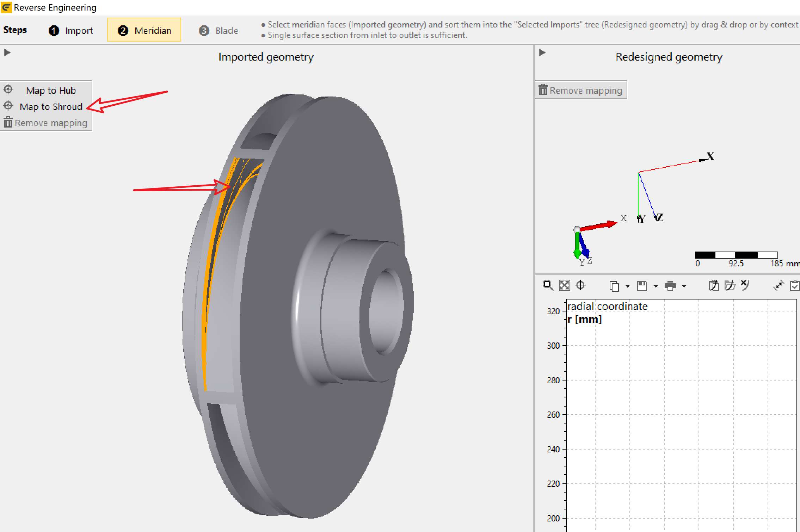This screenshot has width=800, height=532.
Task: Open the Import step
Action: click(x=71, y=30)
